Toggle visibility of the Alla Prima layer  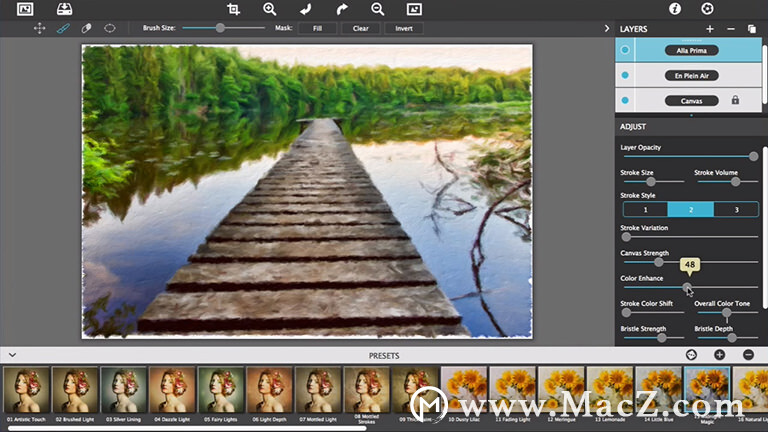tap(625, 50)
